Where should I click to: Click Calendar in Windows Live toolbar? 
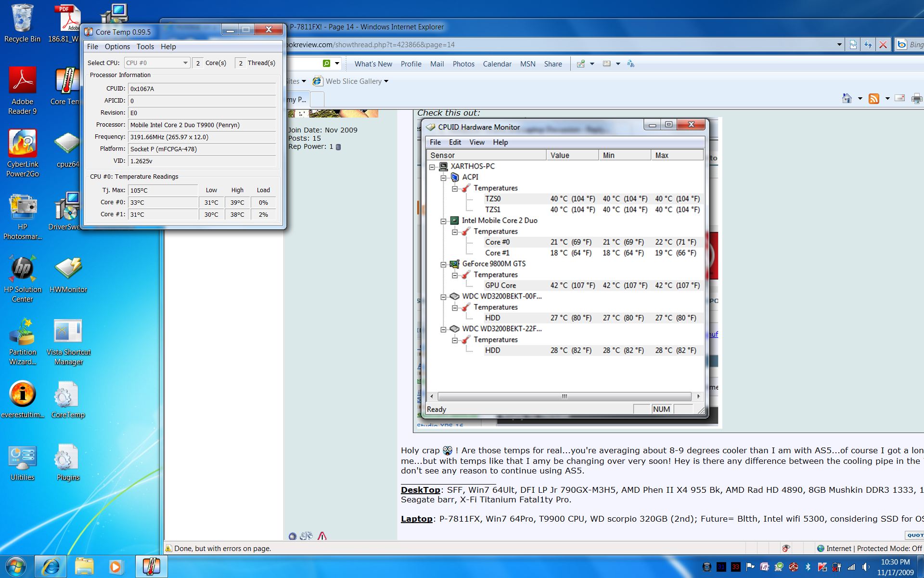[x=497, y=64]
